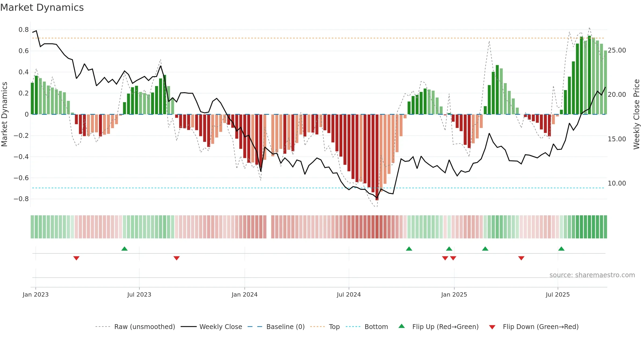Toggle the Baseline (0) legend entry
The width and height of the screenshot is (644, 362).
tap(276, 327)
